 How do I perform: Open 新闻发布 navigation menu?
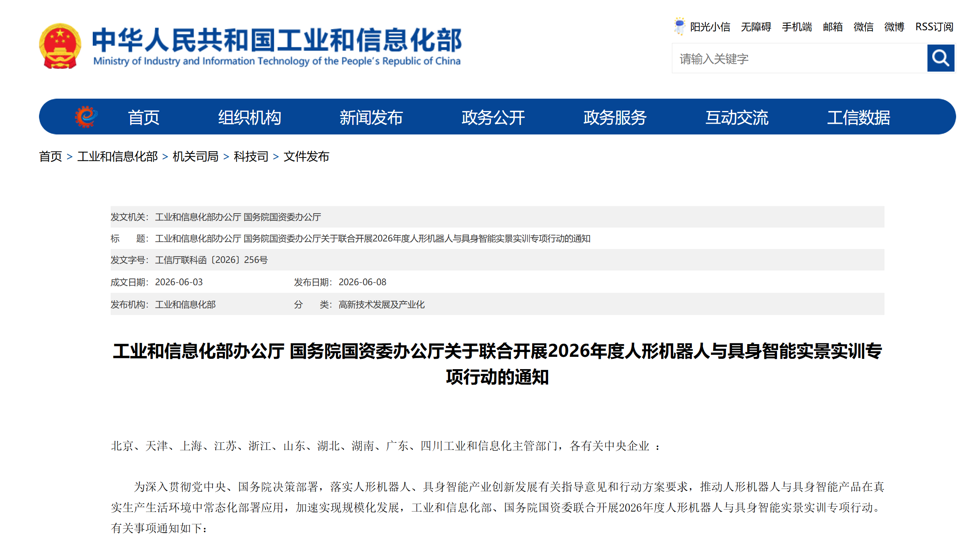(x=371, y=117)
